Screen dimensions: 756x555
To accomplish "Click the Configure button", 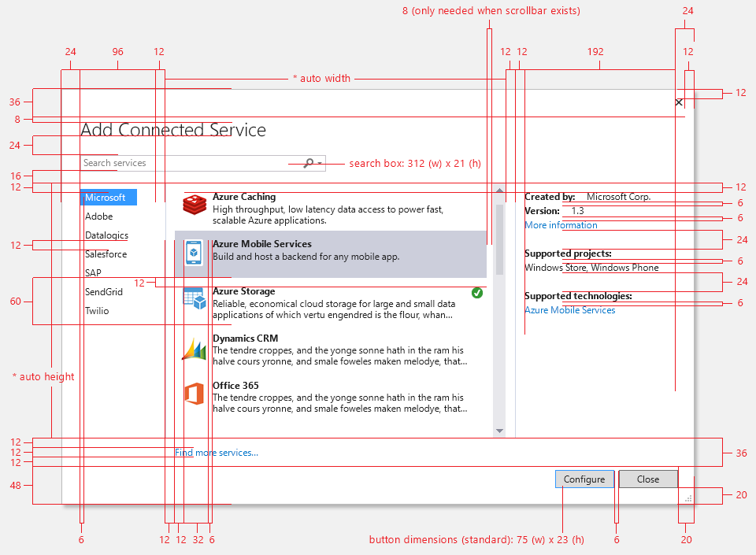I will coord(584,479).
